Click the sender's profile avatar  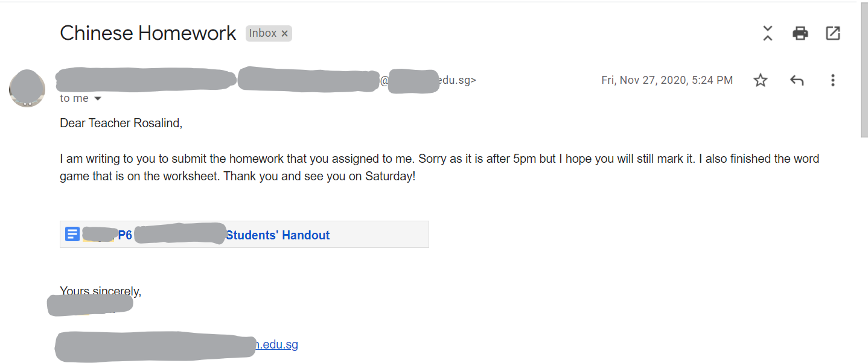[x=27, y=89]
